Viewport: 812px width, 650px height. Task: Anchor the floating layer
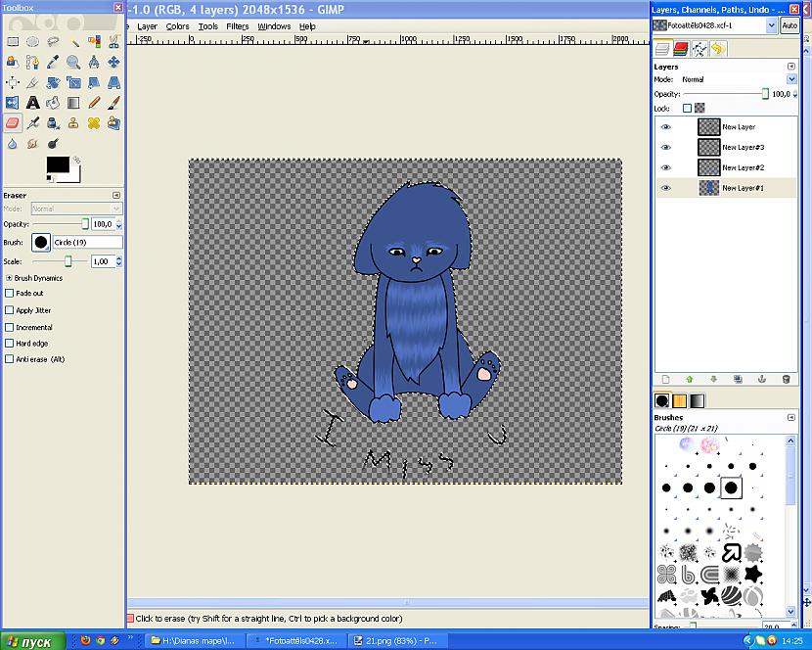click(x=762, y=380)
